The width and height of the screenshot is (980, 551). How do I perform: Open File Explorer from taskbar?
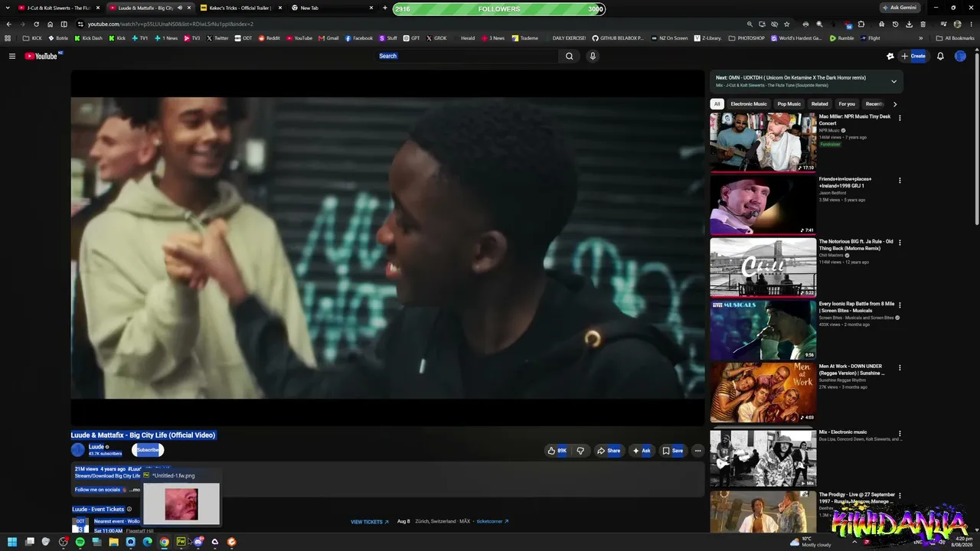[113, 542]
